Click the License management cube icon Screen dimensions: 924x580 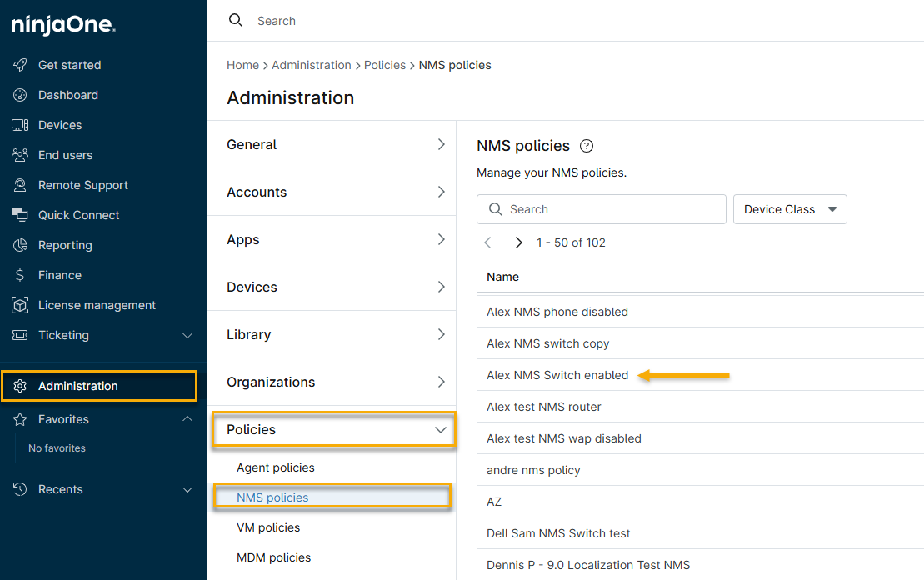(20, 305)
